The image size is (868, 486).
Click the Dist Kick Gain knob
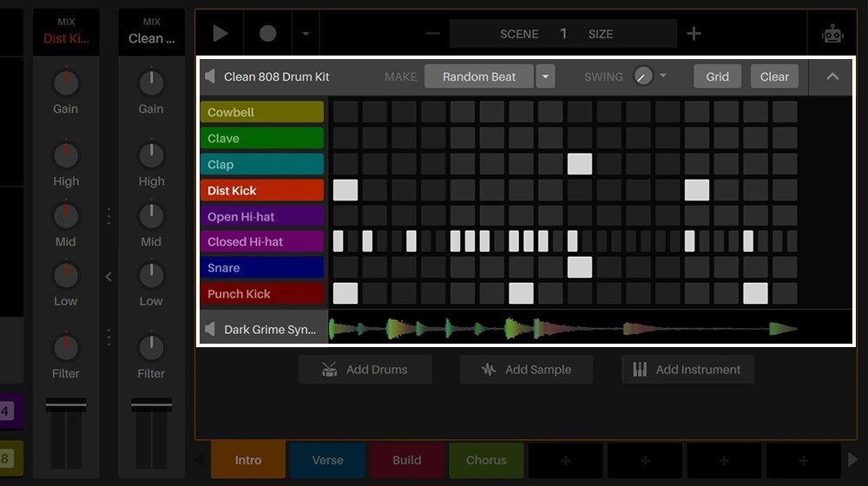[x=66, y=83]
